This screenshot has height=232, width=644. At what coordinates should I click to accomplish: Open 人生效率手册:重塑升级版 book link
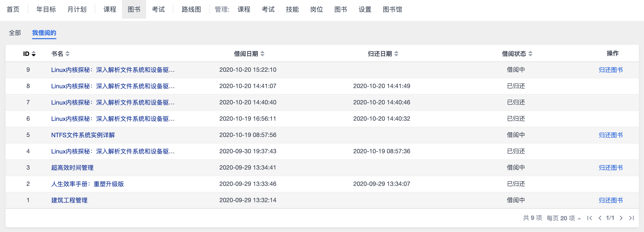coord(88,184)
